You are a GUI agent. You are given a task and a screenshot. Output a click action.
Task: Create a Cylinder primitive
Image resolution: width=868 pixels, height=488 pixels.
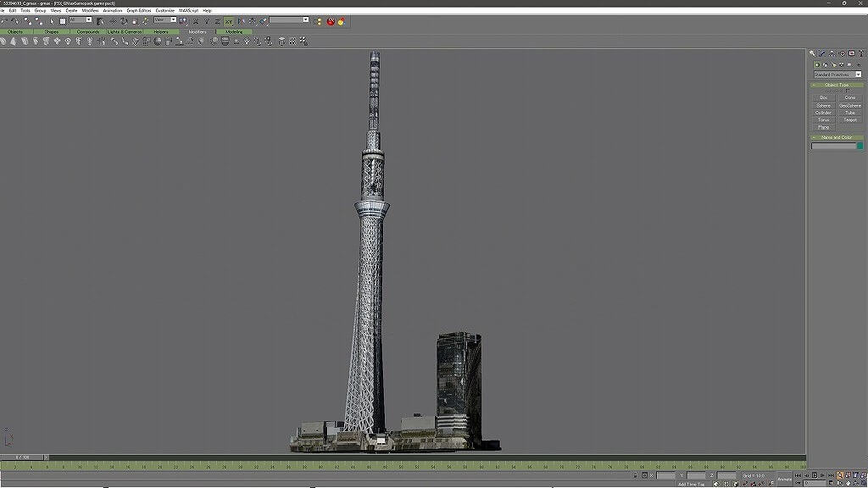[x=823, y=113]
